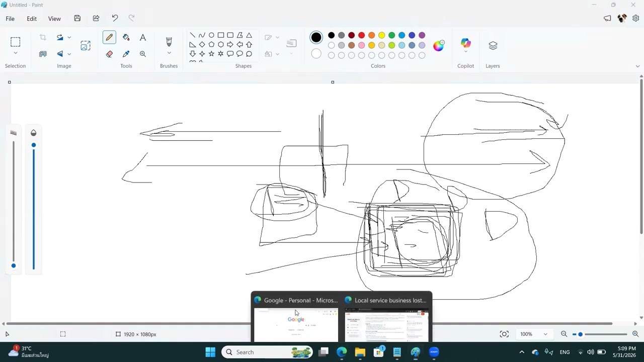The height and width of the screenshot is (362, 644).
Task: Select the Eraser tool
Action: [109, 54]
